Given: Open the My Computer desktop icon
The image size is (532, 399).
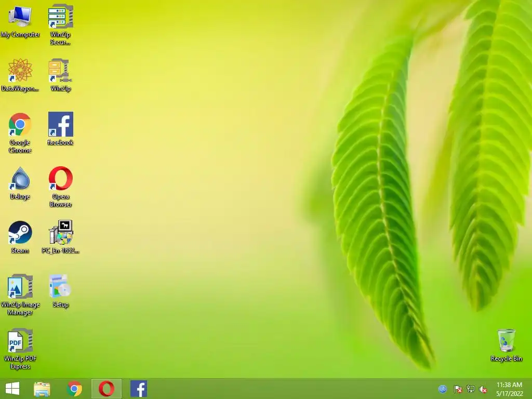Looking at the screenshot, I should click(20, 21).
